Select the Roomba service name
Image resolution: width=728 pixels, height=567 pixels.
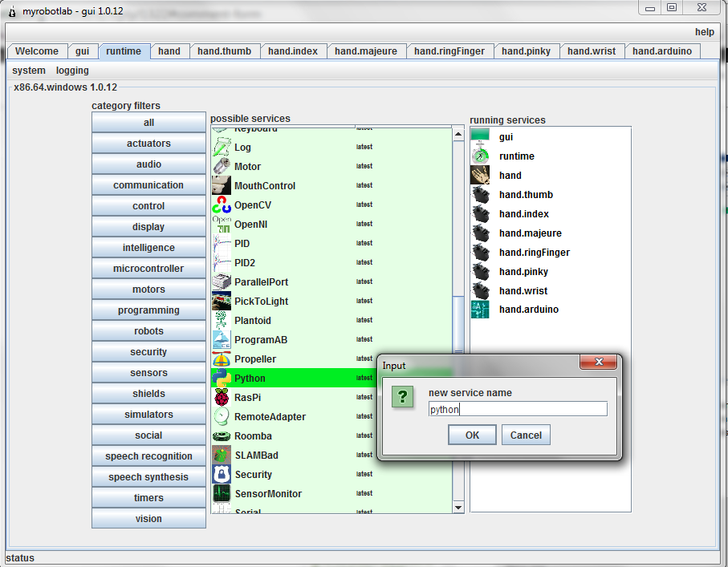pos(253,435)
